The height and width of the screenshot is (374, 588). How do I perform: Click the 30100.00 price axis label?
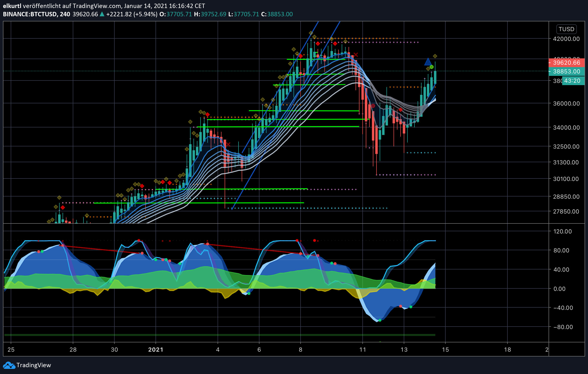(566, 179)
